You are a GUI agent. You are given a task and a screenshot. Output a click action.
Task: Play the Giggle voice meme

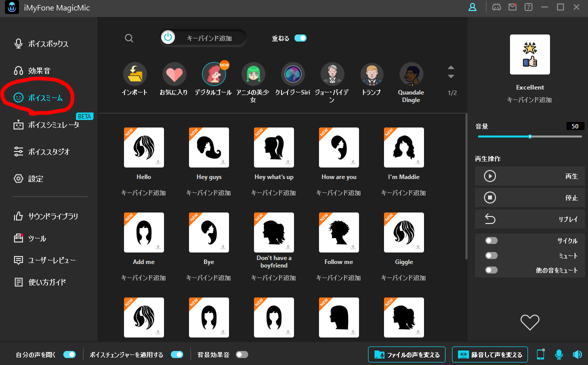(x=404, y=232)
